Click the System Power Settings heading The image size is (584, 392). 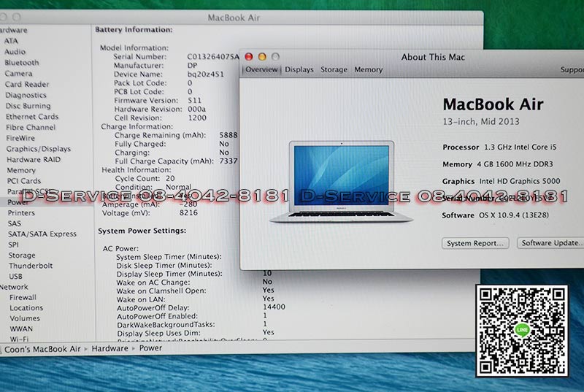pos(142,231)
